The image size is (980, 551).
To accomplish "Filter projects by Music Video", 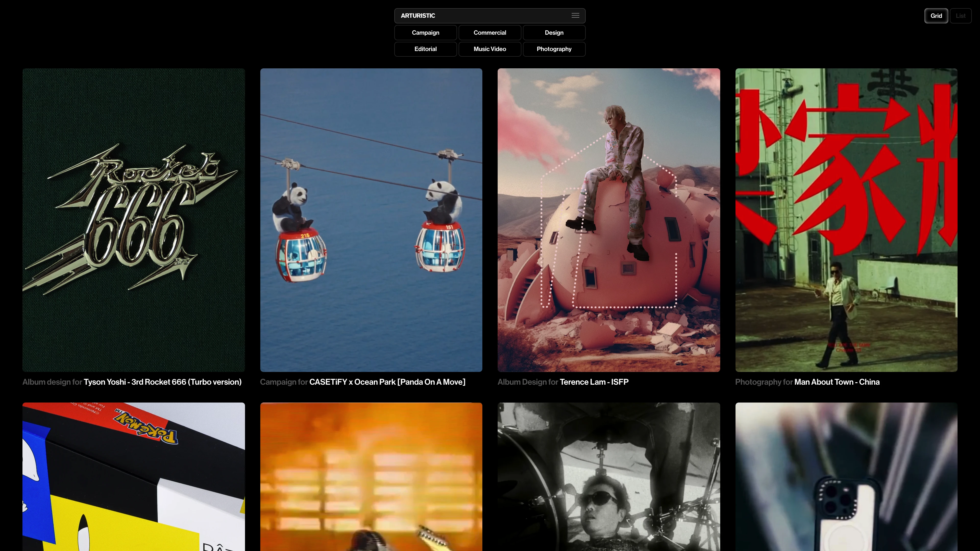I will 490,49.
